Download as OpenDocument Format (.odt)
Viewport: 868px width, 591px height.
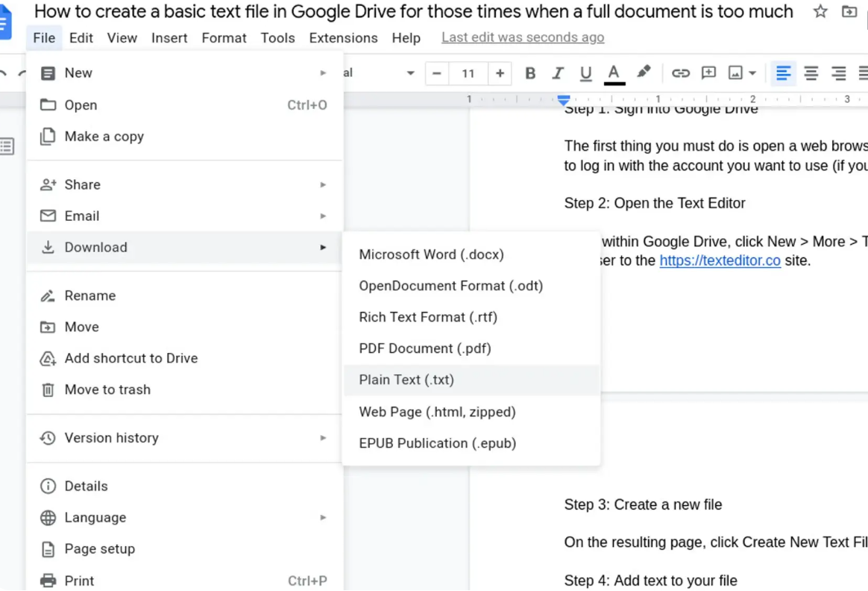tap(471, 286)
